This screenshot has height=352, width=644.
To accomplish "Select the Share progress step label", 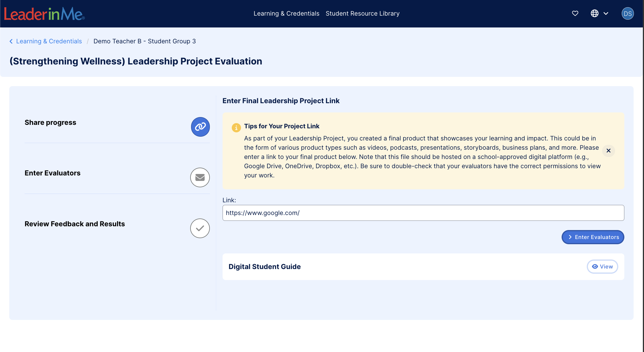I will (x=50, y=123).
